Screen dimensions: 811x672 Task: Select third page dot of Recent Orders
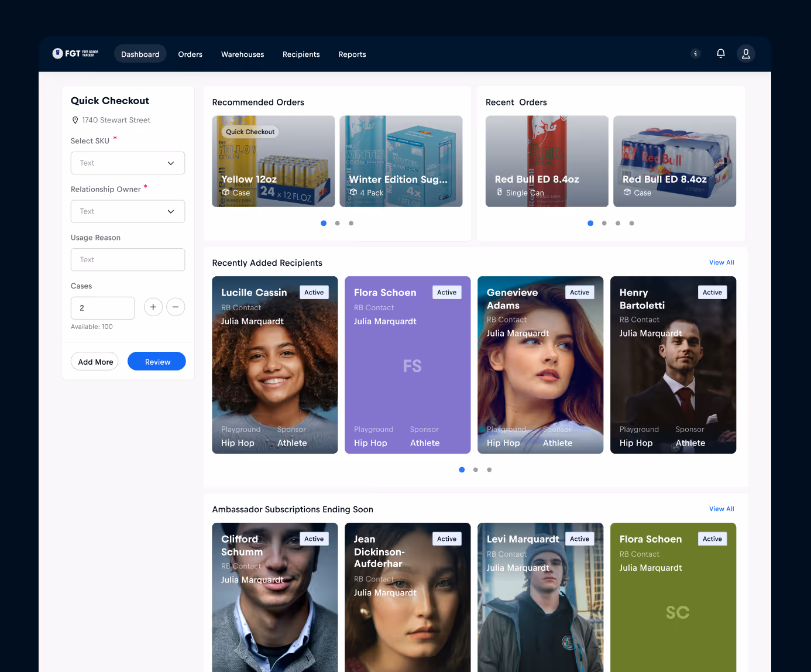click(618, 223)
